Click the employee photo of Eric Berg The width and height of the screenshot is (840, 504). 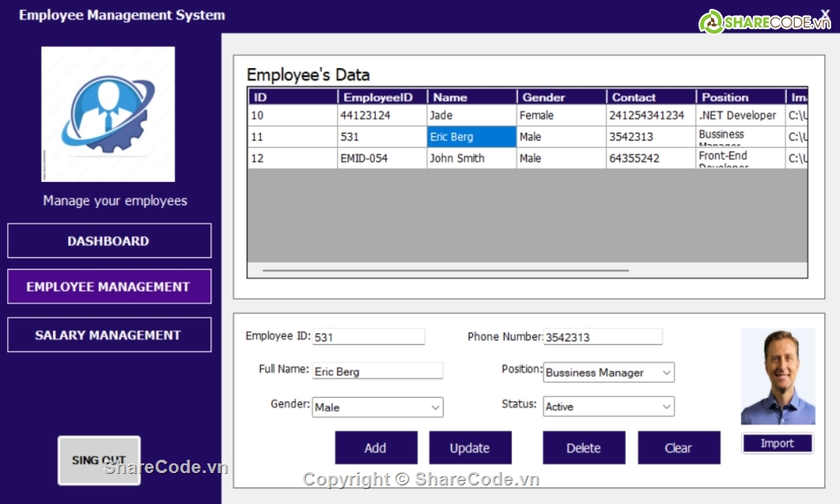click(777, 378)
